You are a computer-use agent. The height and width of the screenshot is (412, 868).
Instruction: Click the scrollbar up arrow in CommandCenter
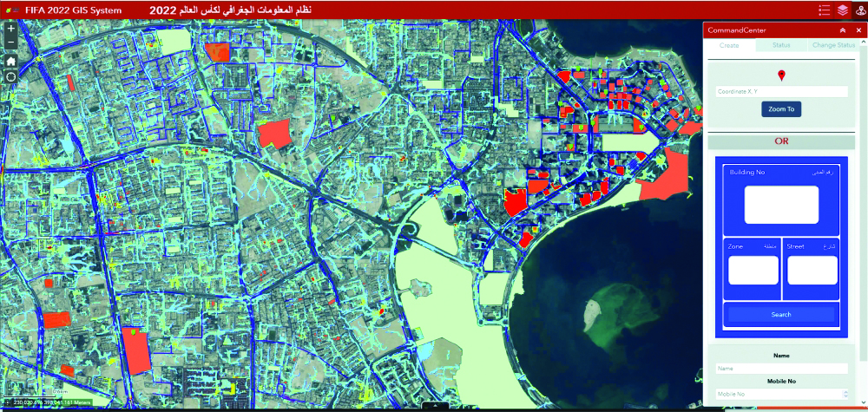click(x=865, y=43)
